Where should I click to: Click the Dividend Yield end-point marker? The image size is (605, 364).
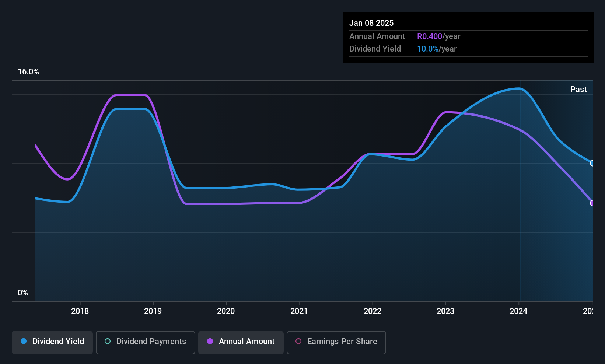[x=592, y=163]
